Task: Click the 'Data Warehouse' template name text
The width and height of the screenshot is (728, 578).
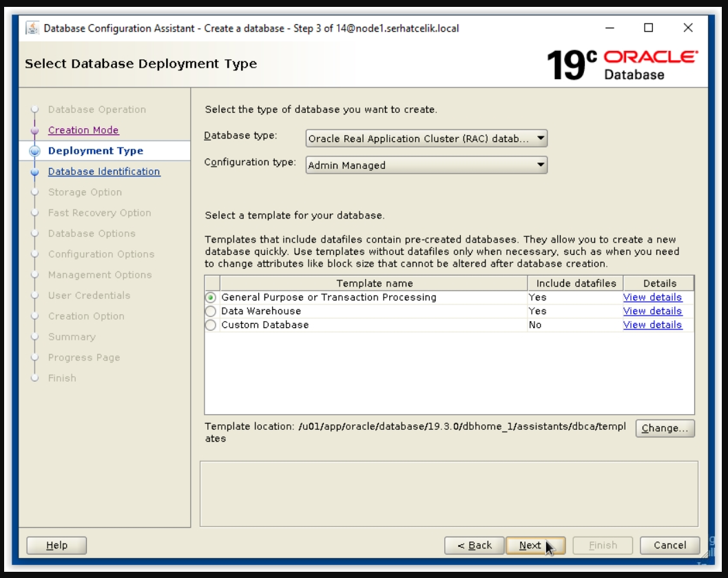Action: click(261, 311)
